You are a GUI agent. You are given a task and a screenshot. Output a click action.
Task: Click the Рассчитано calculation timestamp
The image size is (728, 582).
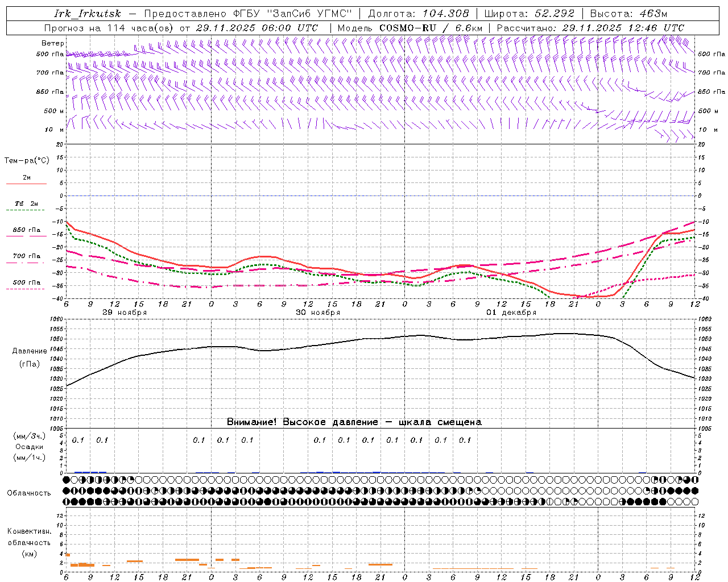(590, 28)
